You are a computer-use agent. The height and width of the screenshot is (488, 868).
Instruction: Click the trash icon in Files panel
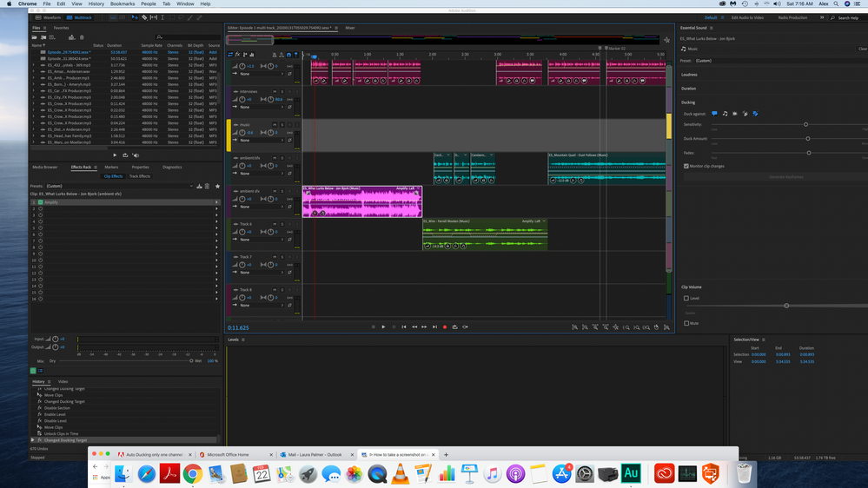click(x=82, y=37)
